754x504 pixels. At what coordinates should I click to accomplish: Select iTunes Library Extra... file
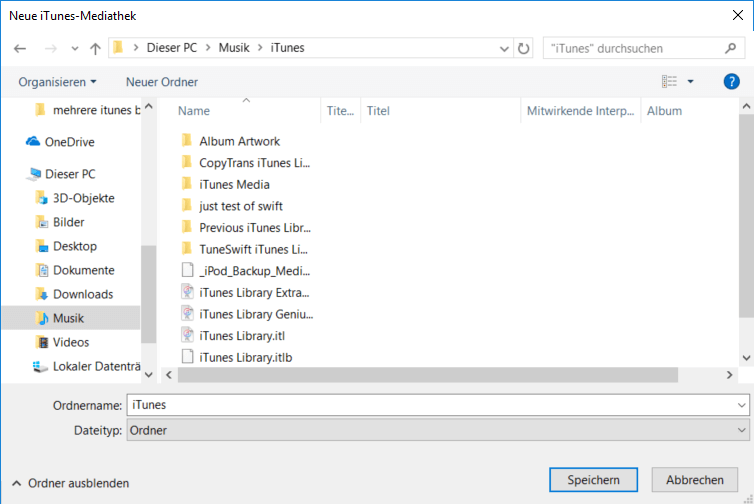tap(245, 292)
